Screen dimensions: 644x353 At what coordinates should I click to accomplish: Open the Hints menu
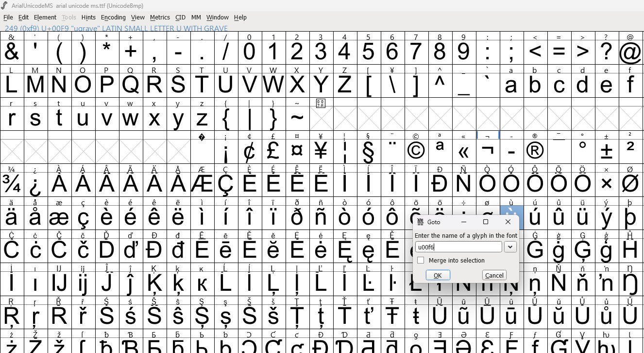click(88, 18)
